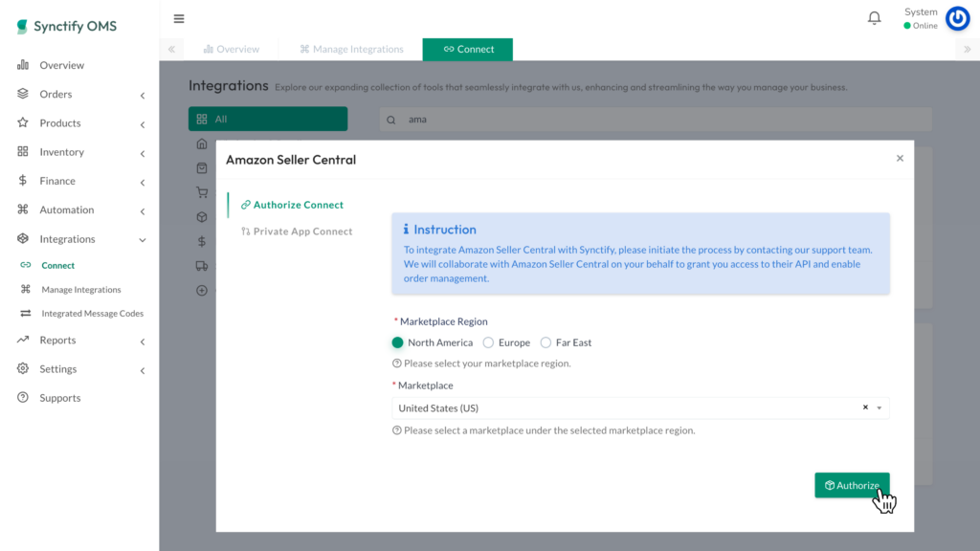Viewport: 980px width, 551px height.
Task: Toggle the hamburger menu icon
Action: coord(179,19)
